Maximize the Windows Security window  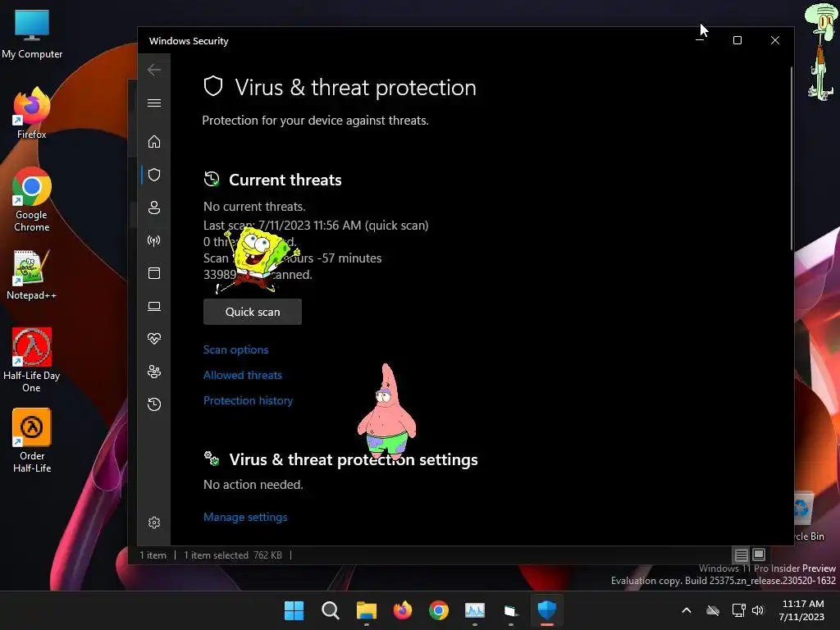tap(737, 40)
